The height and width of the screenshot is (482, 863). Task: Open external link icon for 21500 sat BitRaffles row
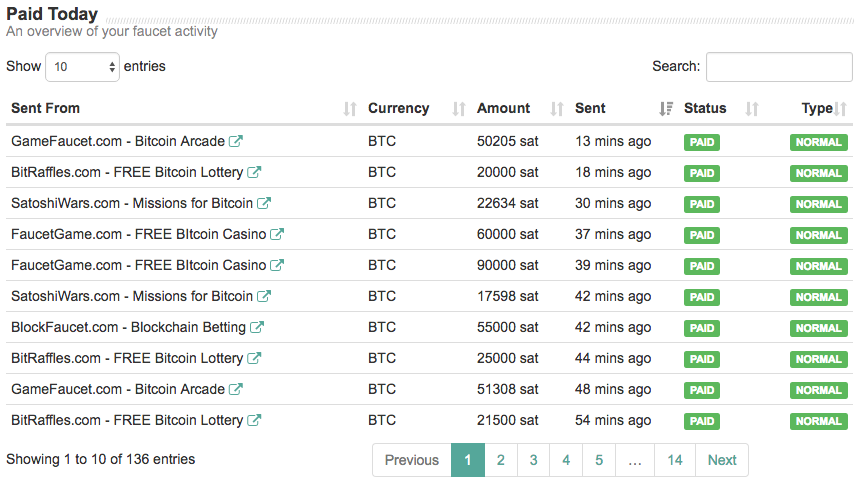point(254,420)
